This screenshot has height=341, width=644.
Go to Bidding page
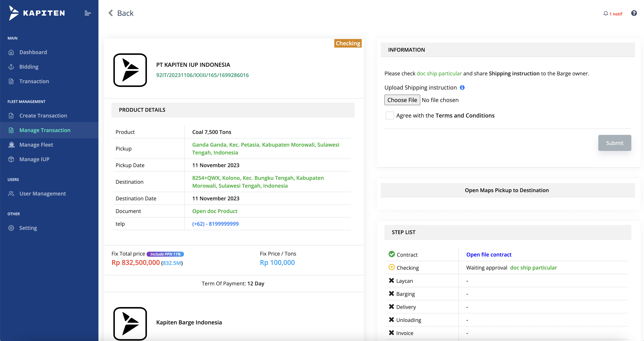tap(49, 67)
